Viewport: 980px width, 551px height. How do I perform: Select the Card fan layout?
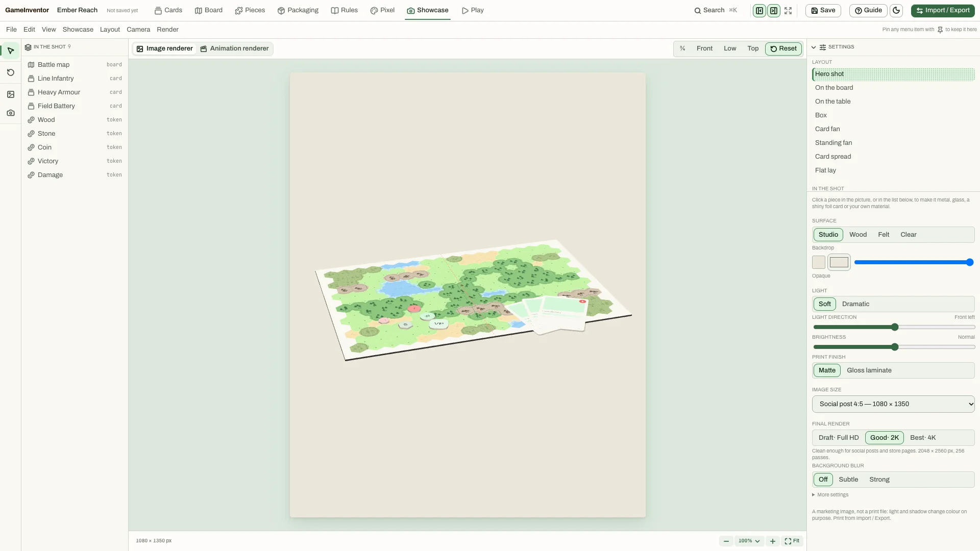893,129
